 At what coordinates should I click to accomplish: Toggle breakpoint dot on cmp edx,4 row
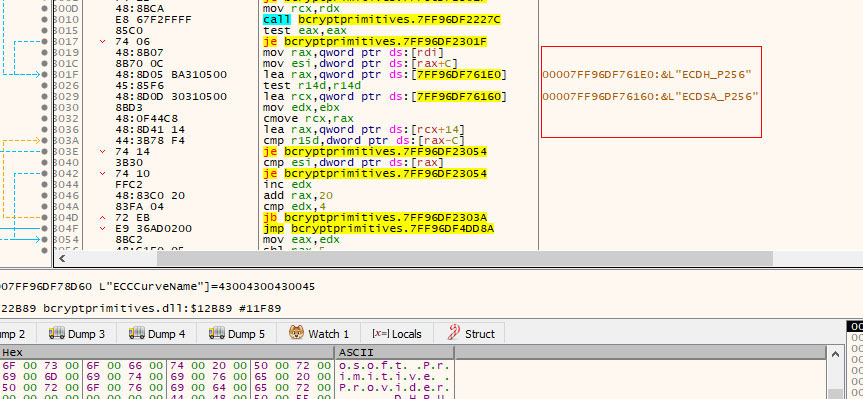pyautogui.click(x=45, y=206)
